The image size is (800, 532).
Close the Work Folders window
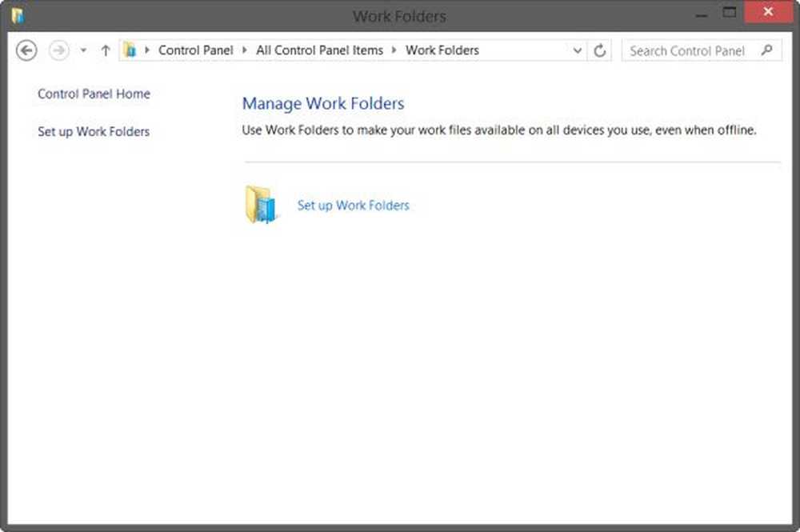(x=768, y=12)
